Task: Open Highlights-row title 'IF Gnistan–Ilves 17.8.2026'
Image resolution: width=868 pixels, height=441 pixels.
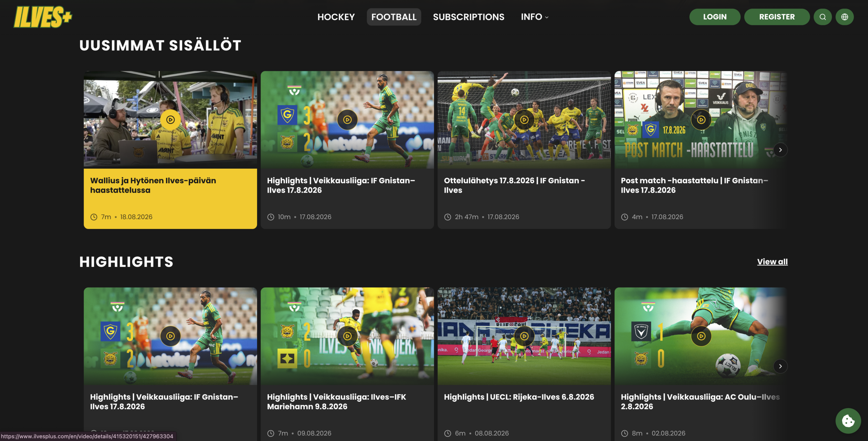Action: (x=164, y=402)
